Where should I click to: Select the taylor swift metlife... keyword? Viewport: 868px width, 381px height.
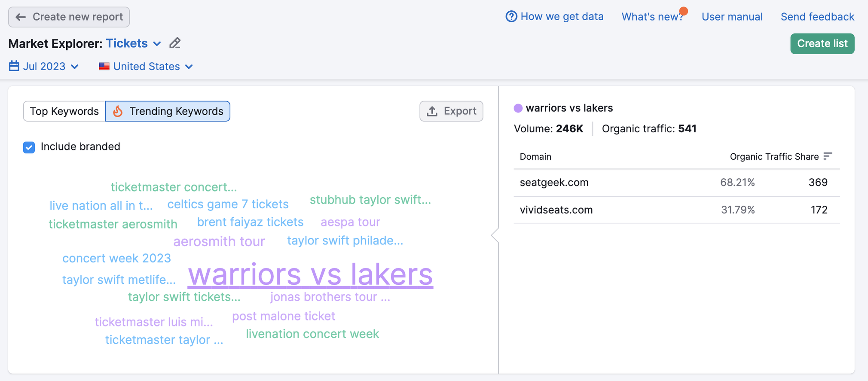119,280
